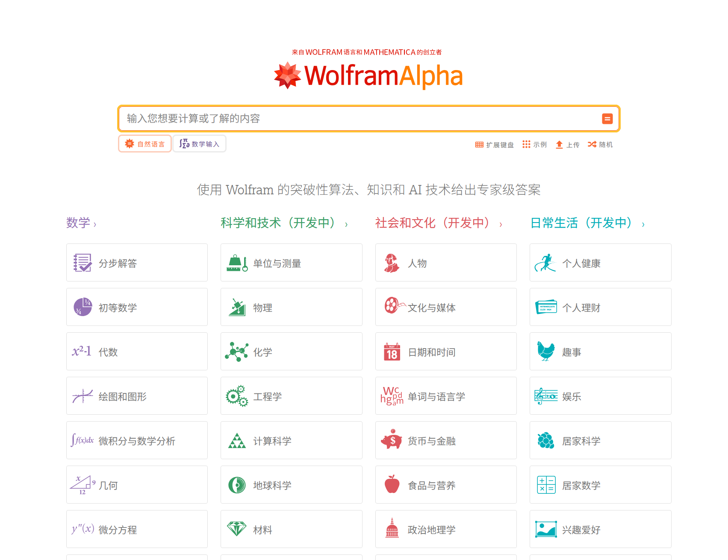Click the 随机 random query icon
The width and height of the screenshot is (728, 560).
[x=592, y=144]
